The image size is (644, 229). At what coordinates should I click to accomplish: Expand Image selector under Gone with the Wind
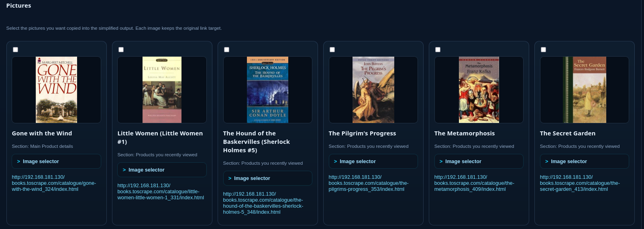[56, 162]
